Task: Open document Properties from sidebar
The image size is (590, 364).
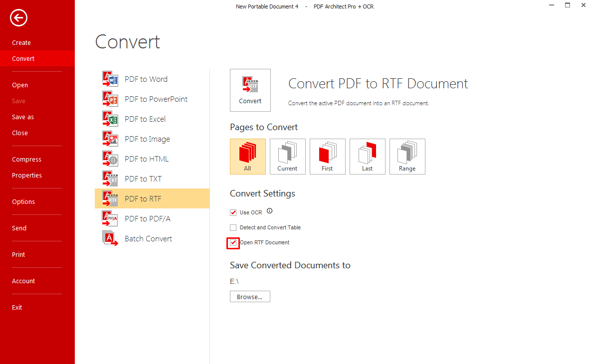Action: click(27, 175)
